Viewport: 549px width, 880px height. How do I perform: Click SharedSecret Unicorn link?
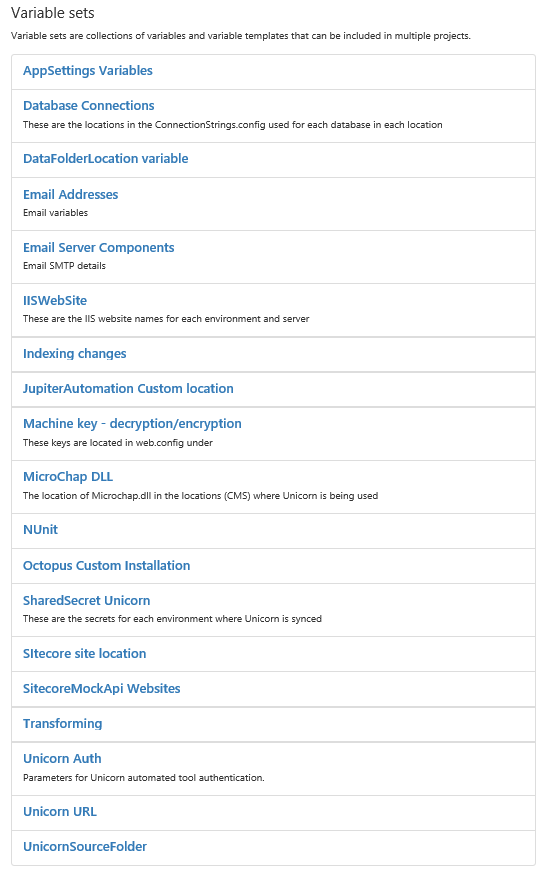click(86, 601)
